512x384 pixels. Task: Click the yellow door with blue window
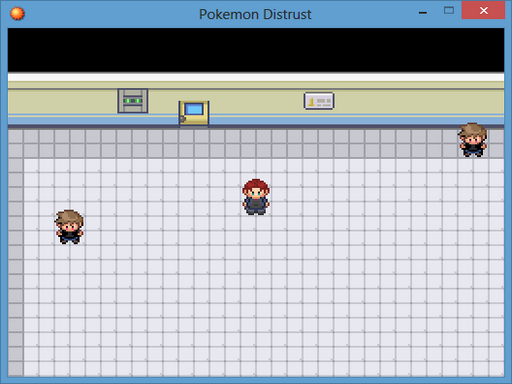[x=194, y=114]
